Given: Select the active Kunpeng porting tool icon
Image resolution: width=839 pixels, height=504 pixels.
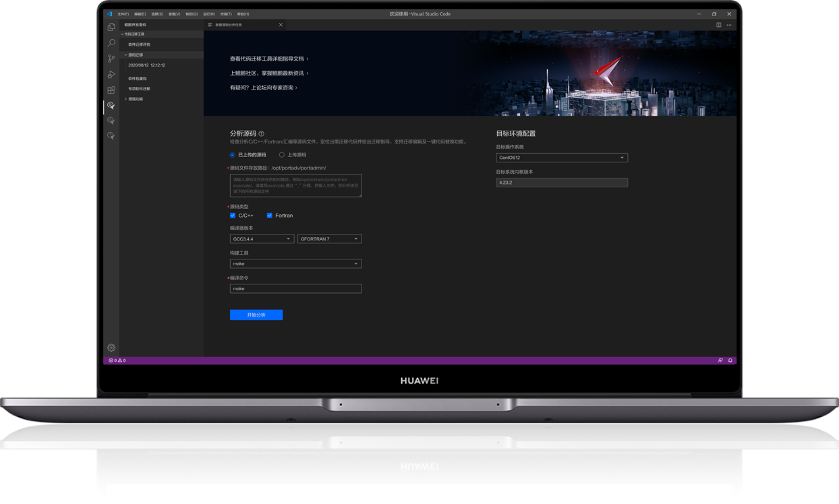Looking at the screenshot, I should click(x=111, y=106).
